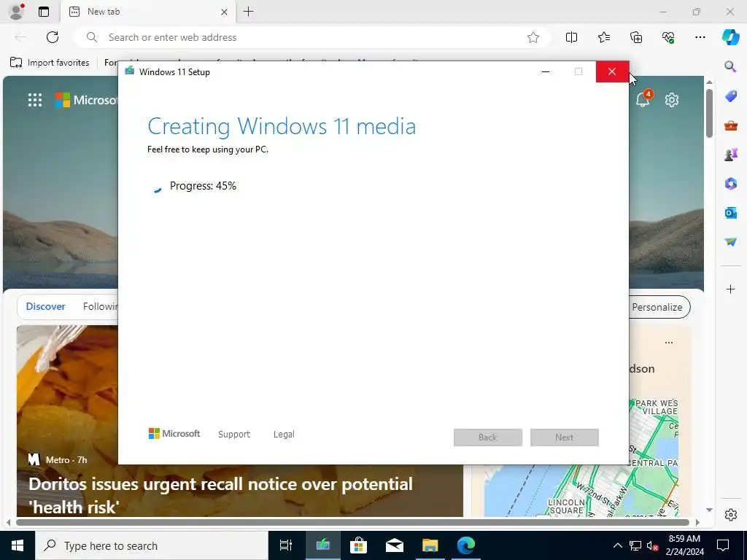Open the Edge profile icon

17,12
